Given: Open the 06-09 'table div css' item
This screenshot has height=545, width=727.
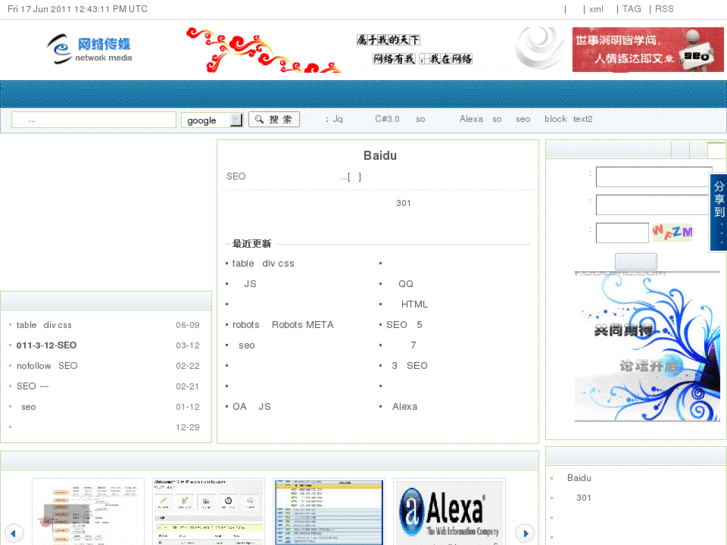Looking at the screenshot, I should 44,325.
